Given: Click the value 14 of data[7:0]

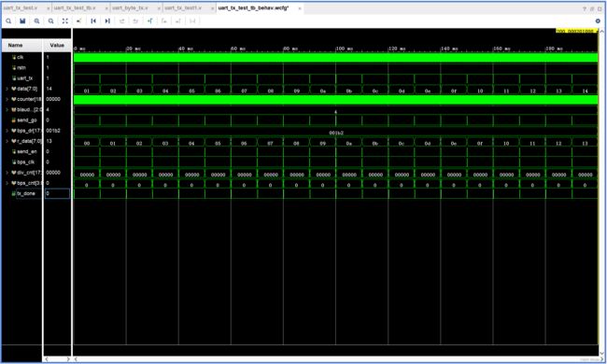Looking at the screenshot, I should coord(49,89).
